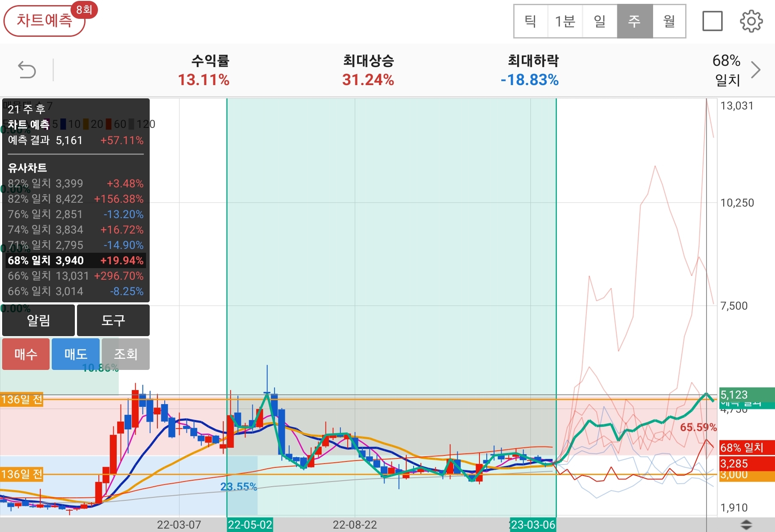Tap 예측 결과 5,161 row

pyautogui.click(x=76, y=140)
